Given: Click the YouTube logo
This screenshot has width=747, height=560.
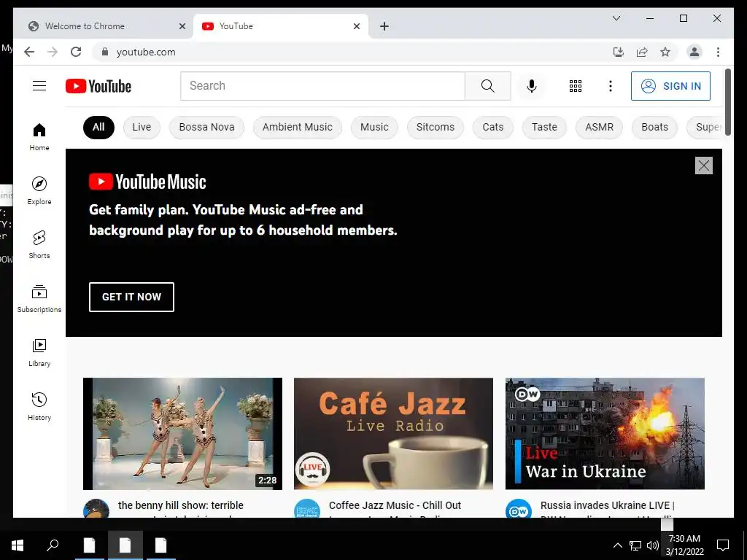Looking at the screenshot, I should (98, 86).
